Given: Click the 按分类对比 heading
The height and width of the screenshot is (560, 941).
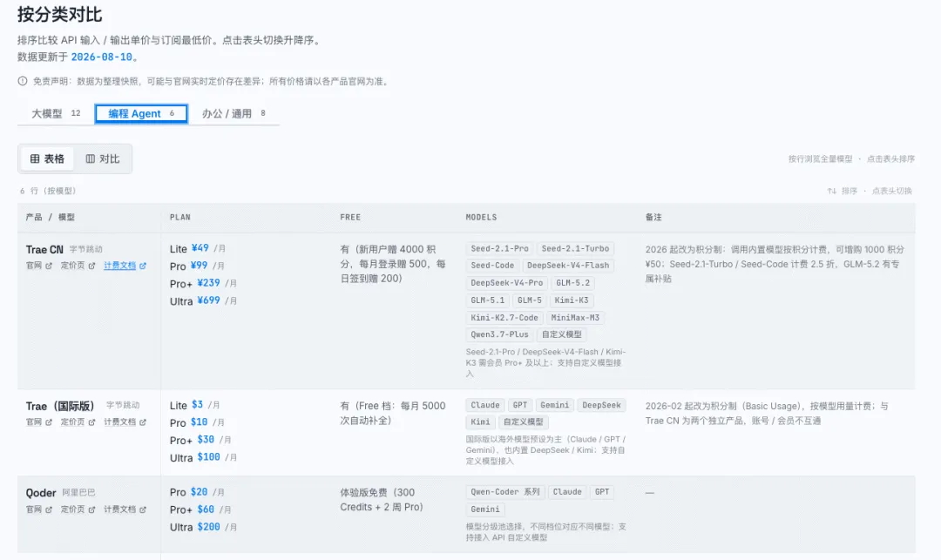Looking at the screenshot, I should coord(59,15).
